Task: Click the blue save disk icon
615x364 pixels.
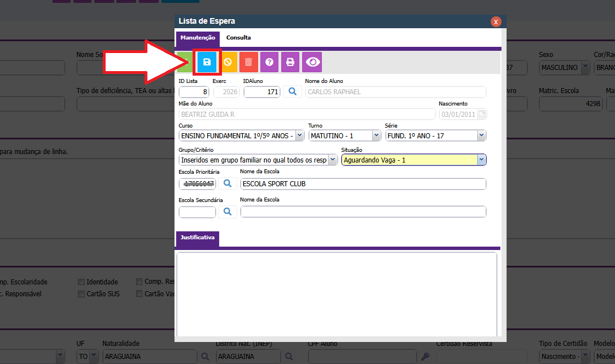Action: coord(207,62)
